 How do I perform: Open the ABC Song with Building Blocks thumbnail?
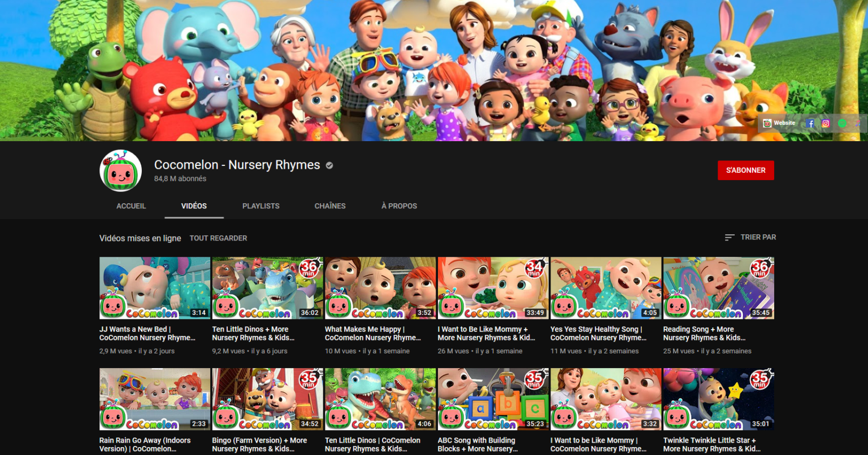pos(493,399)
